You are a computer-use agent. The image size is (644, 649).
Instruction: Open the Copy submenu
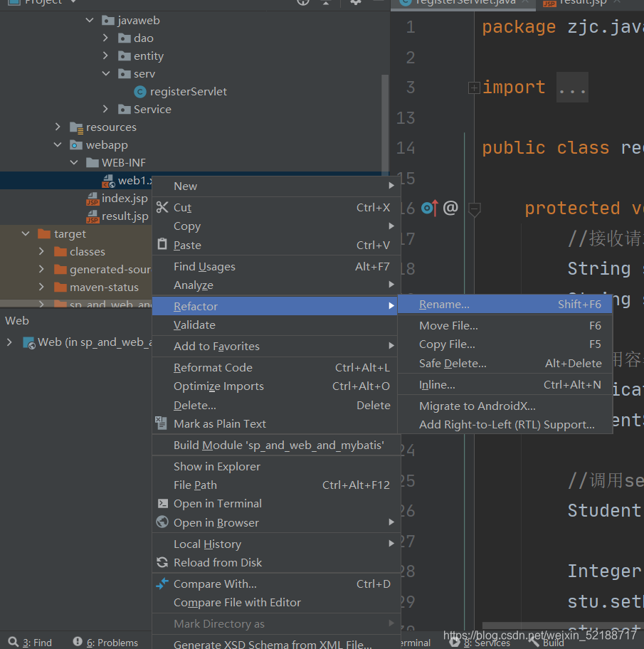[276, 226]
